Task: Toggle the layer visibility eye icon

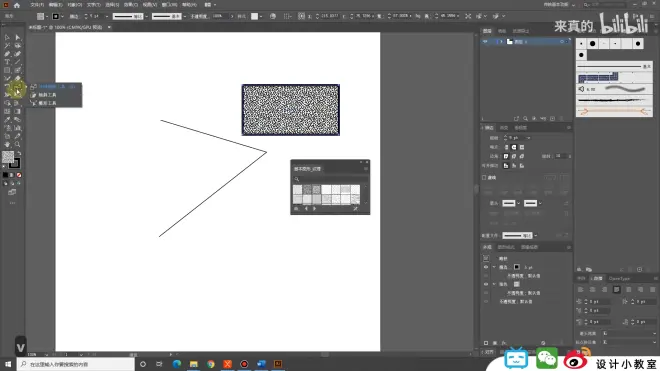Action: (x=485, y=42)
